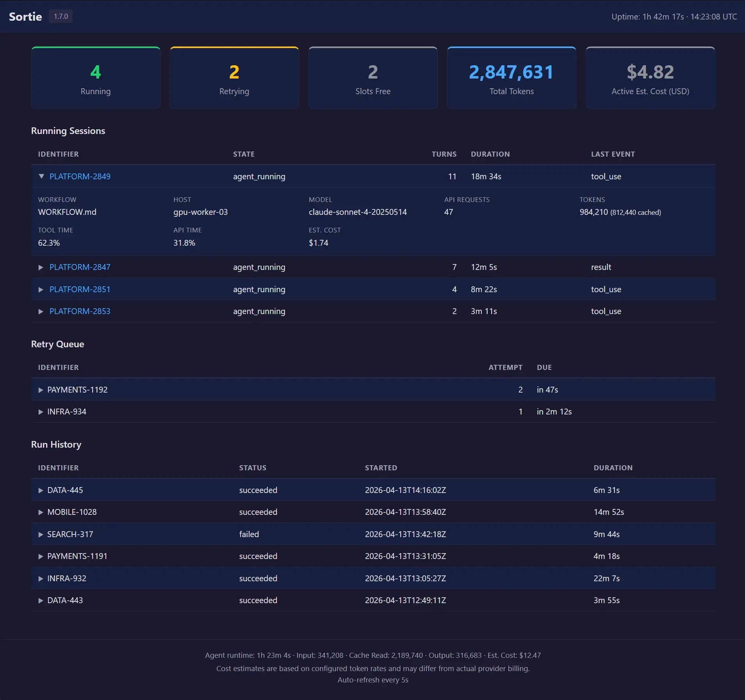Click the '62.3%' tool time value

[x=49, y=243]
